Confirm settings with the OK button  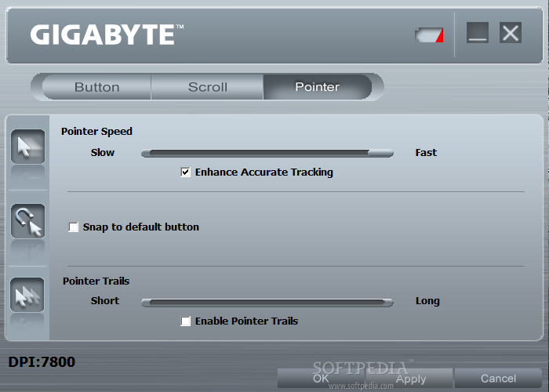tap(321, 379)
